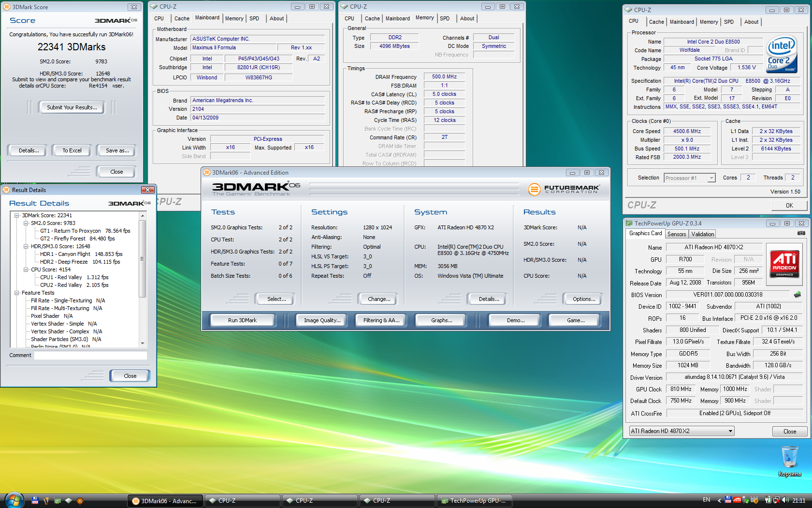Image resolution: width=812 pixels, height=508 pixels.
Task: Select HDR2 - Deep Freeze row
Action: (80, 262)
